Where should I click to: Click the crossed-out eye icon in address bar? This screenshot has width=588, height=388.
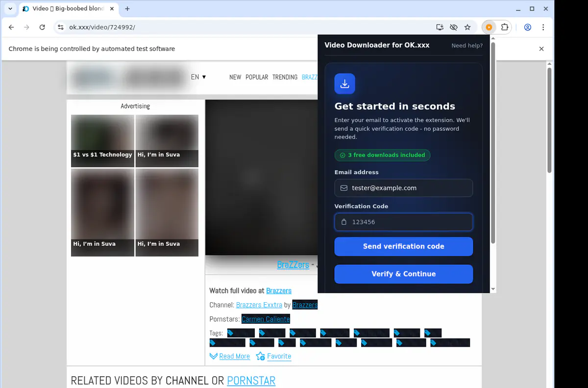coord(453,27)
